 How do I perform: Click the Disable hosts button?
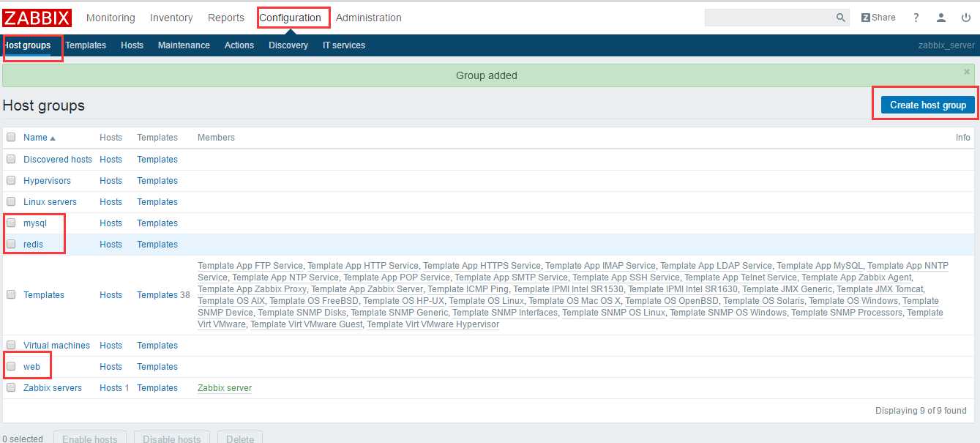tap(172, 439)
